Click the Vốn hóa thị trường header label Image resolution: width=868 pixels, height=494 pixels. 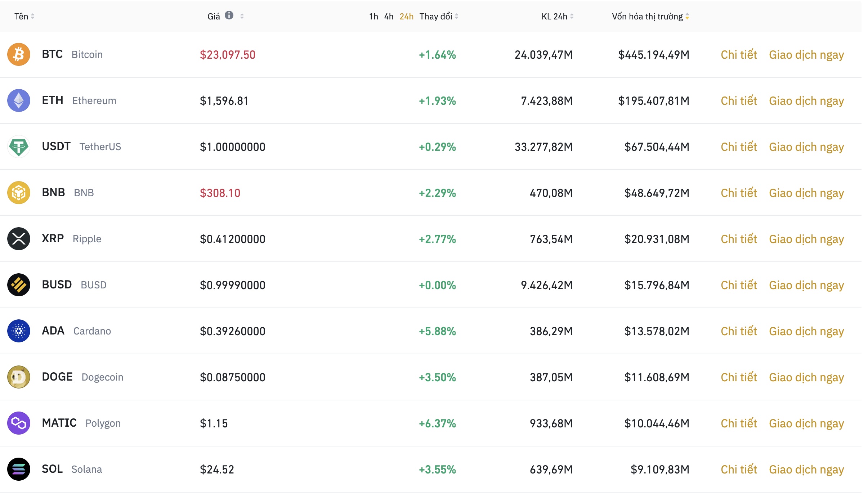coord(647,17)
